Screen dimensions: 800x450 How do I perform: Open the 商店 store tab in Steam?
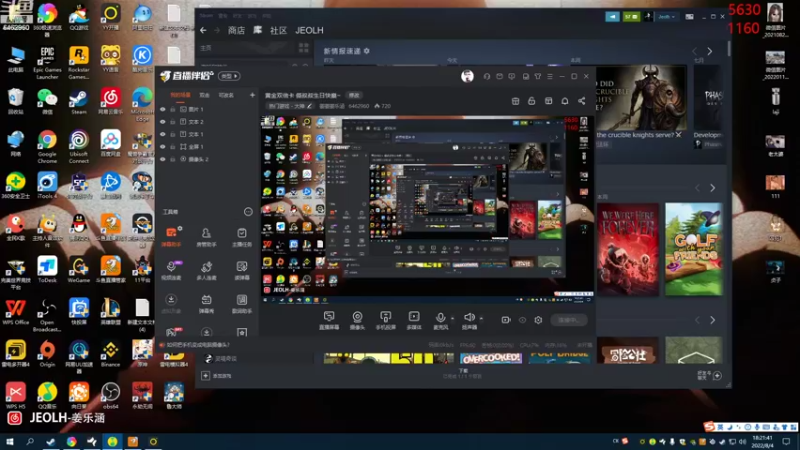[x=236, y=31]
